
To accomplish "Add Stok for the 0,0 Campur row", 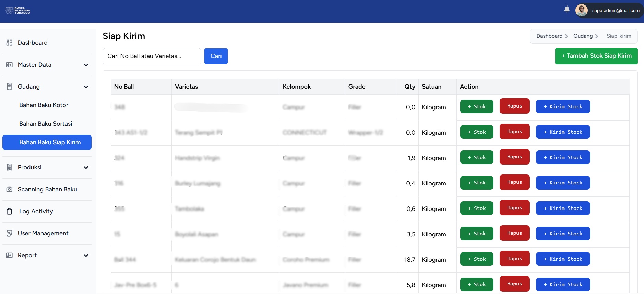I will tap(477, 106).
